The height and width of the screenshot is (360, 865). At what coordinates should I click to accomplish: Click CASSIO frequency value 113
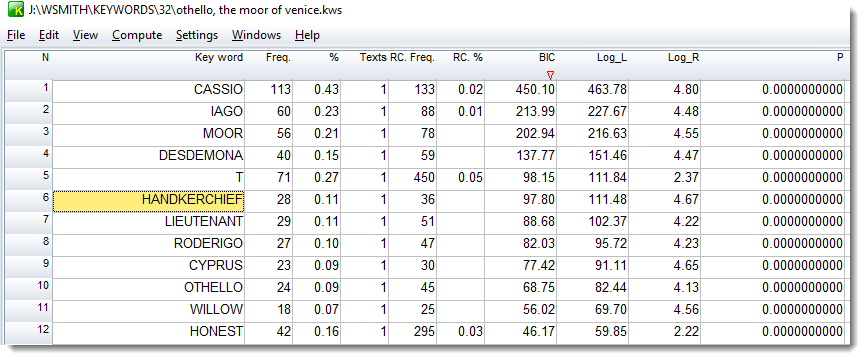281,90
